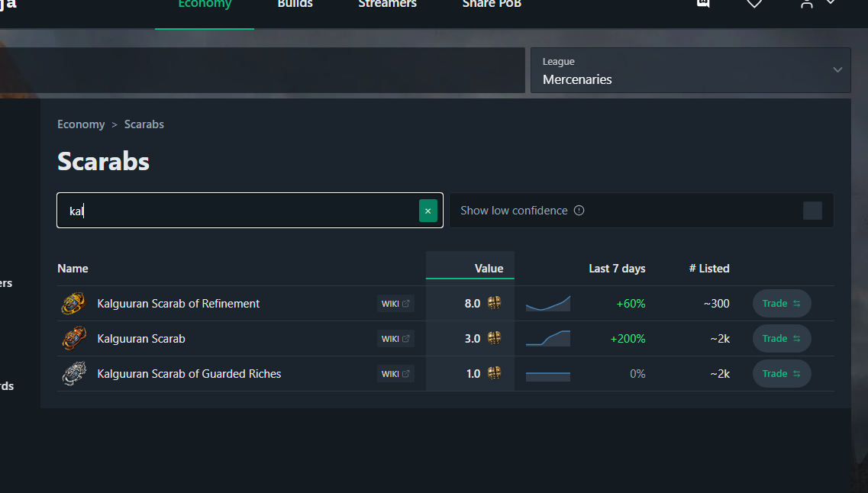Click the Economy breadcrumb link
The image size is (868, 493).
[x=81, y=124]
